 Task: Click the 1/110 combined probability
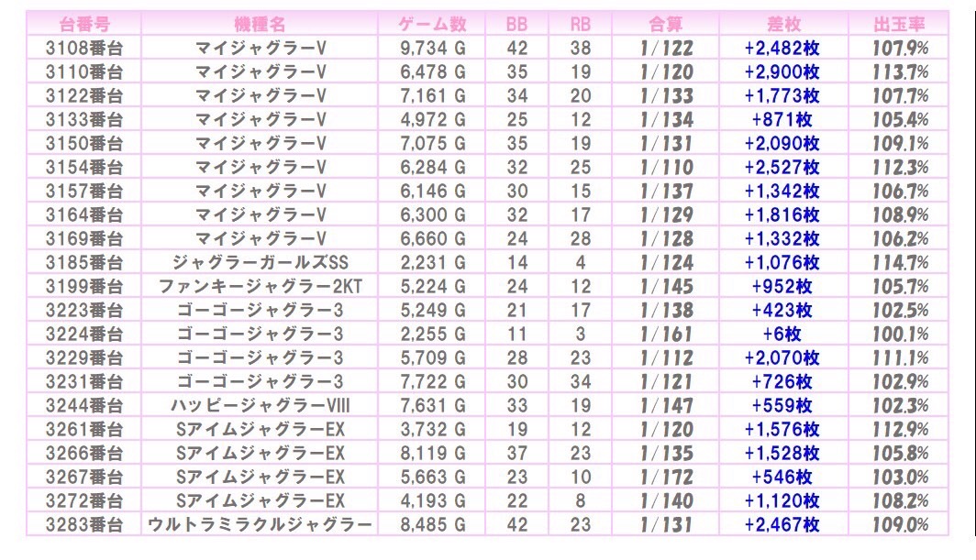click(x=667, y=167)
